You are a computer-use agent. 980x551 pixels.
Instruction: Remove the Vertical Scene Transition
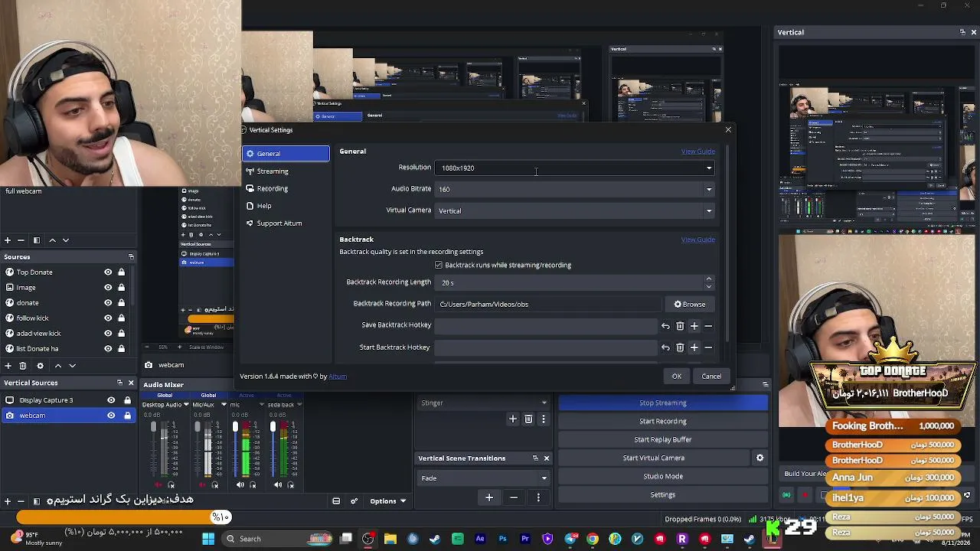514,497
